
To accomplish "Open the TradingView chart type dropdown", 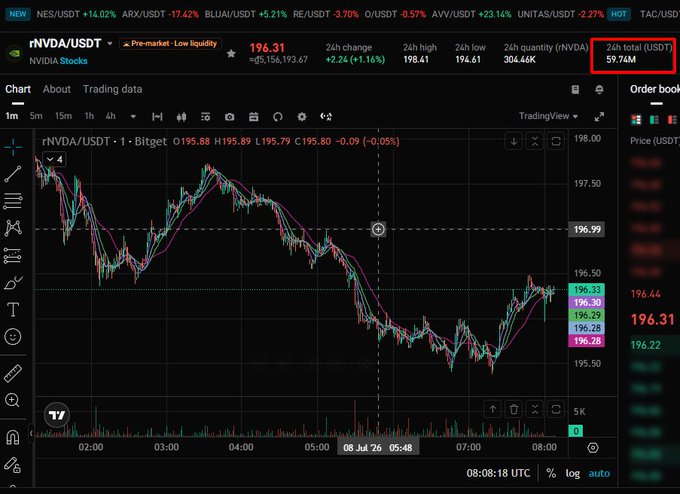I will 549,116.
